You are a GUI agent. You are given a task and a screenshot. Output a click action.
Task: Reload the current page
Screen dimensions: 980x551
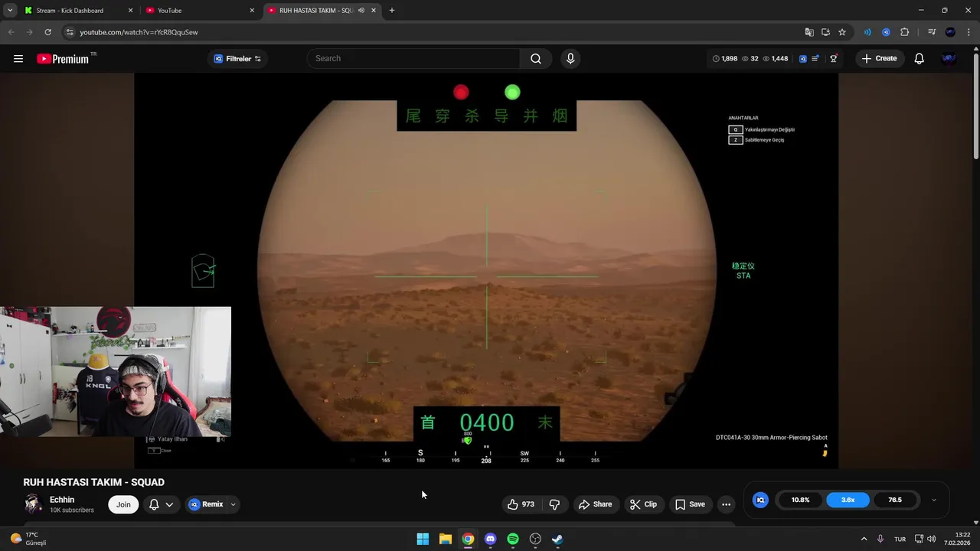point(47,32)
